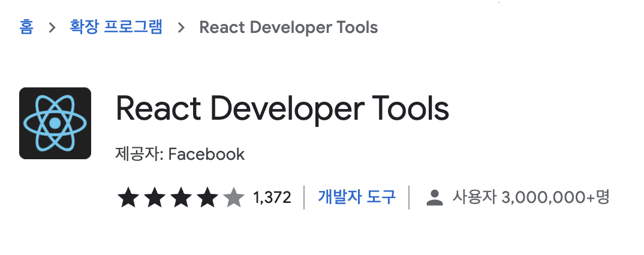Open the 확장 프로그램 breadcrumb link
The image size is (644, 255).
(116, 28)
